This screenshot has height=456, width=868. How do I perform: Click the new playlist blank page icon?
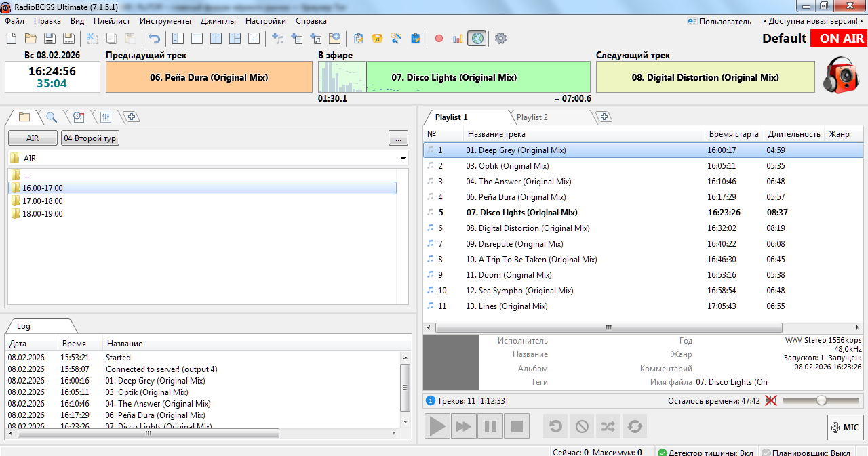[12, 39]
